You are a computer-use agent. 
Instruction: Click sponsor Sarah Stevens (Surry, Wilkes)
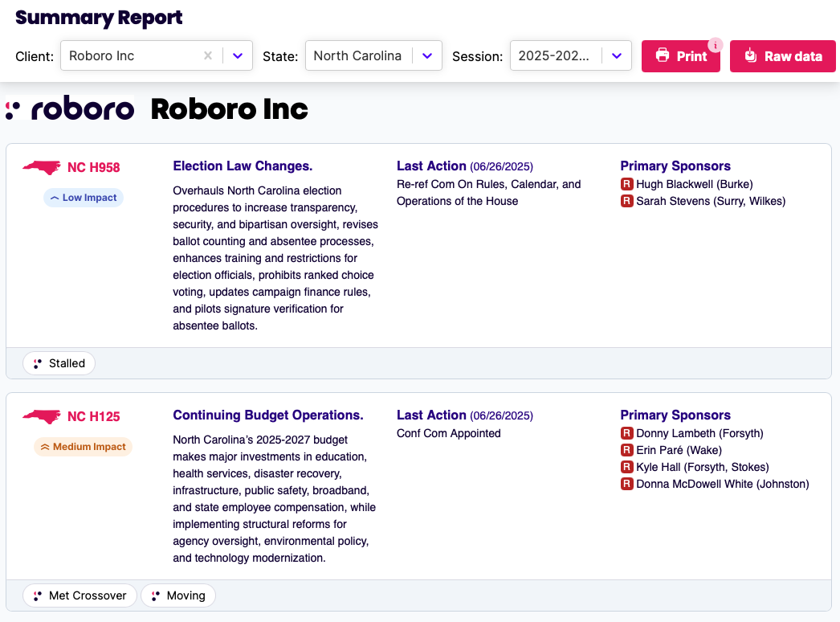click(711, 201)
